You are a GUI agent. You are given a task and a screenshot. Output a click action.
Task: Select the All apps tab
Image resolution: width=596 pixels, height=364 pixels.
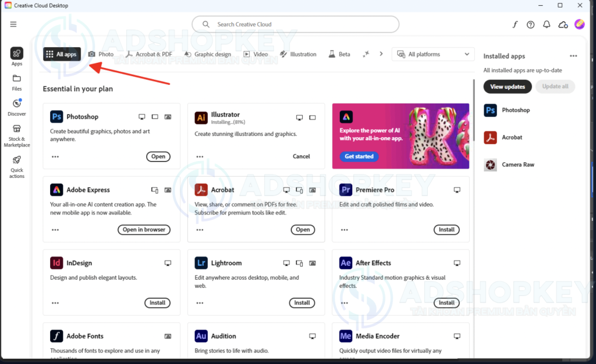coord(62,54)
